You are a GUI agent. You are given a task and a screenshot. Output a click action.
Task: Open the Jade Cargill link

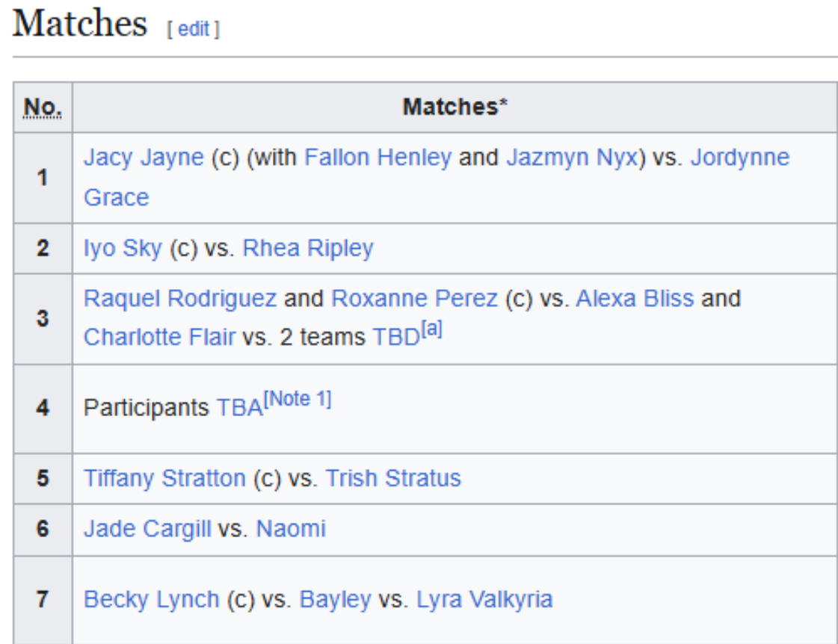point(147,529)
